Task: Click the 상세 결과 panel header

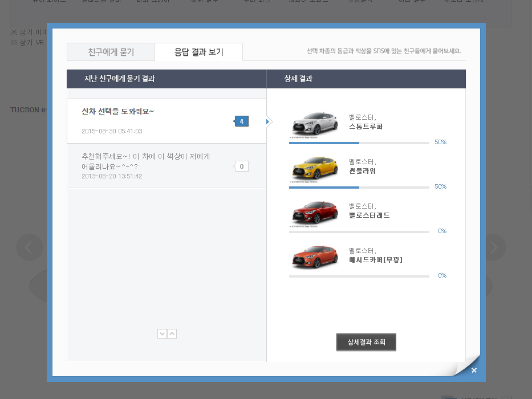Action: click(298, 79)
